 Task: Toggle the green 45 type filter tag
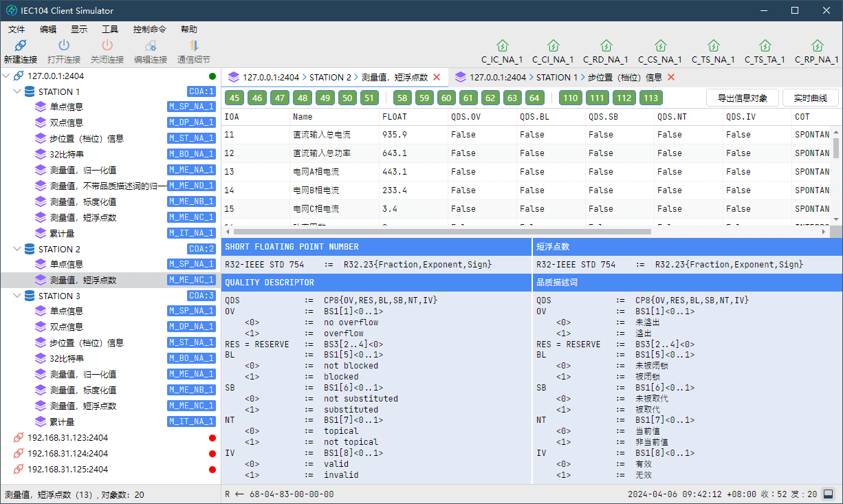(x=234, y=98)
